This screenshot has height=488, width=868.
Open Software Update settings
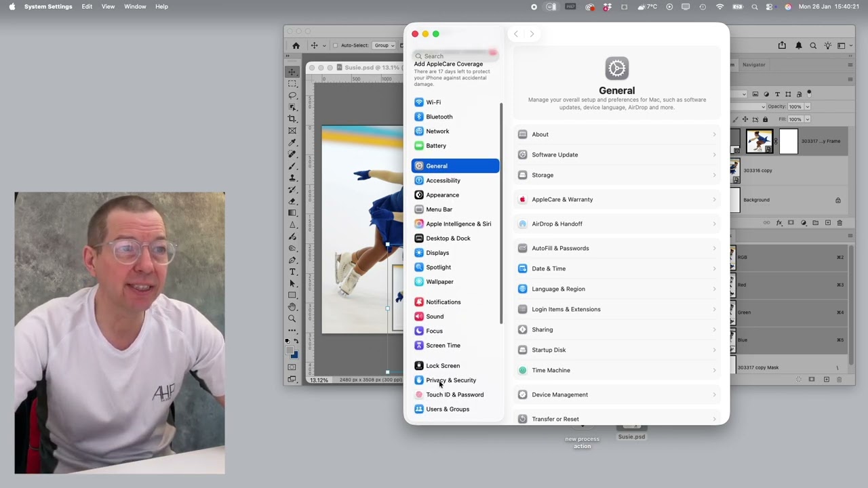(x=617, y=155)
